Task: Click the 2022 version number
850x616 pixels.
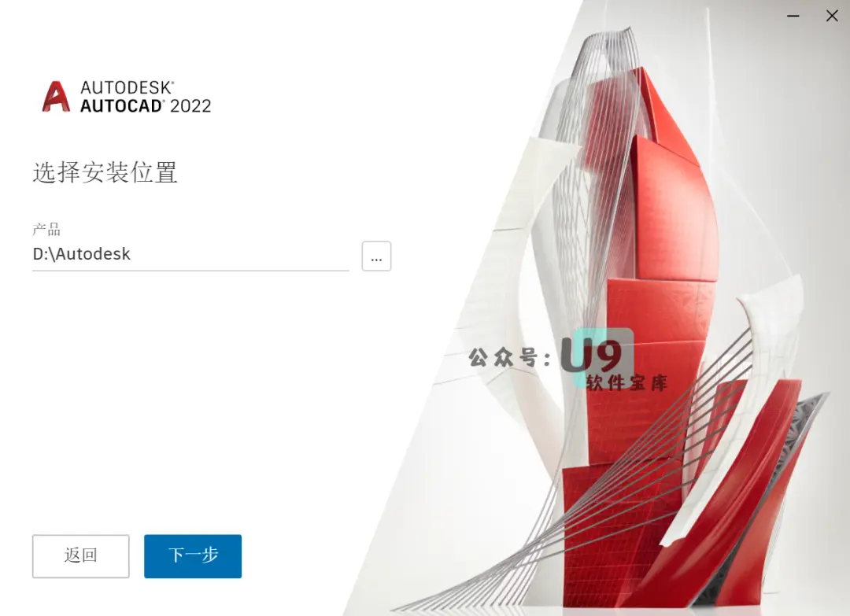Action: pyautogui.click(x=190, y=106)
